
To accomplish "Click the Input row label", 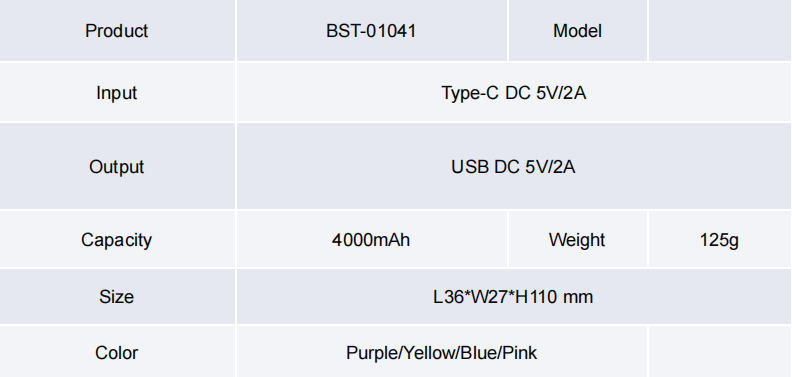I will click(x=117, y=92).
